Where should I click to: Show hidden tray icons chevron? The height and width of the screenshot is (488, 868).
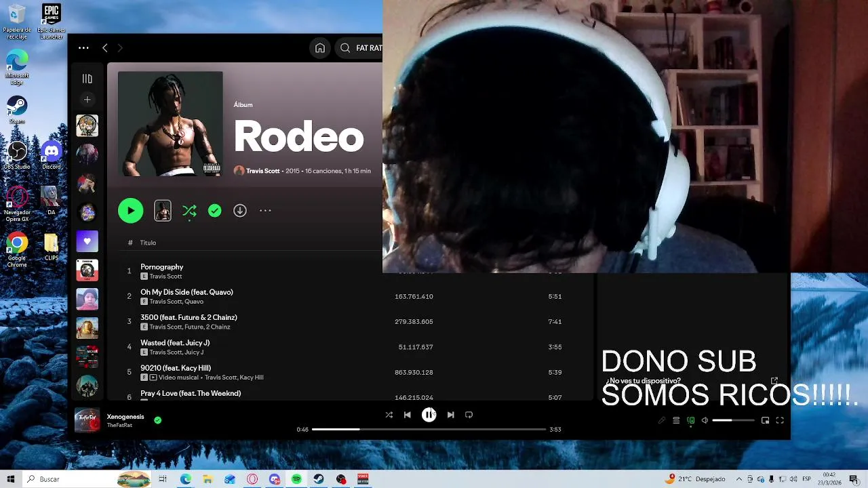point(739,479)
